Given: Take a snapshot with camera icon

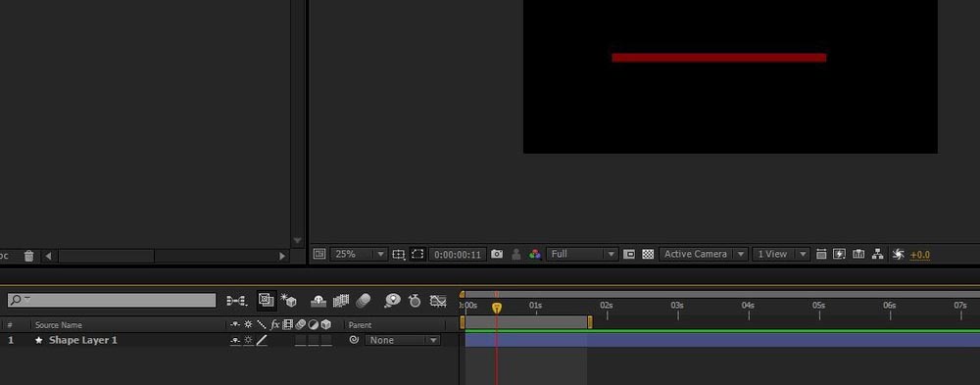Looking at the screenshot, I should pos(497,254).
